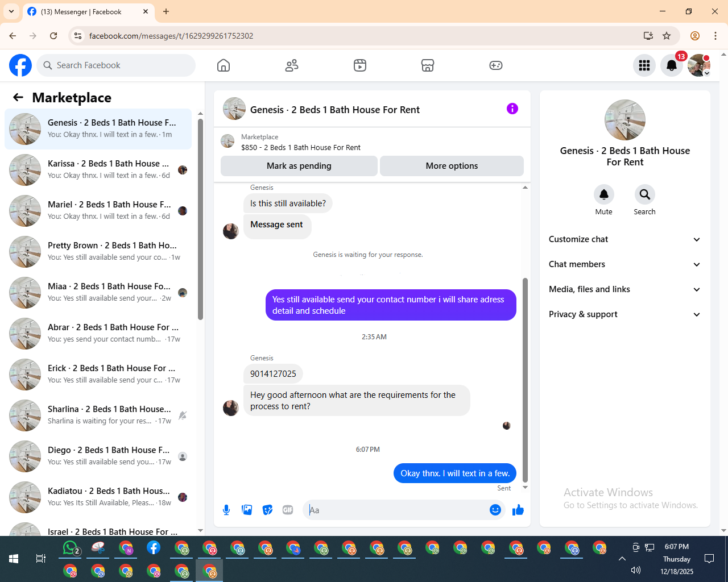
Task: Open Abrar conversation in the list
Action: (x=98, y=334)
